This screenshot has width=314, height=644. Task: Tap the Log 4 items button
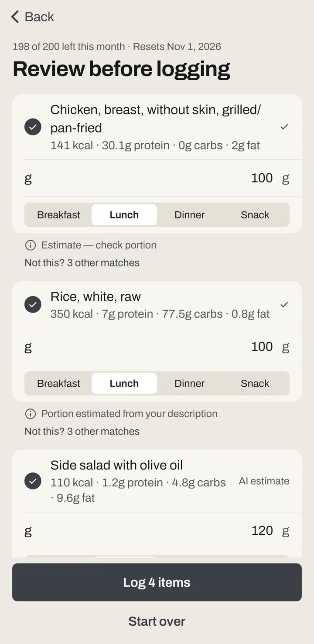coord(157,582)
